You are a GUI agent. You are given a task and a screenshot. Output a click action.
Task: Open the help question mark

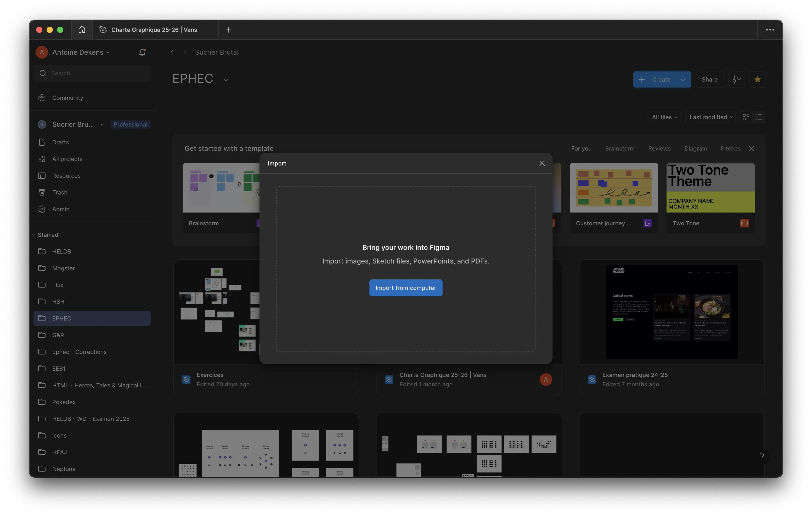tap(762, 456)
